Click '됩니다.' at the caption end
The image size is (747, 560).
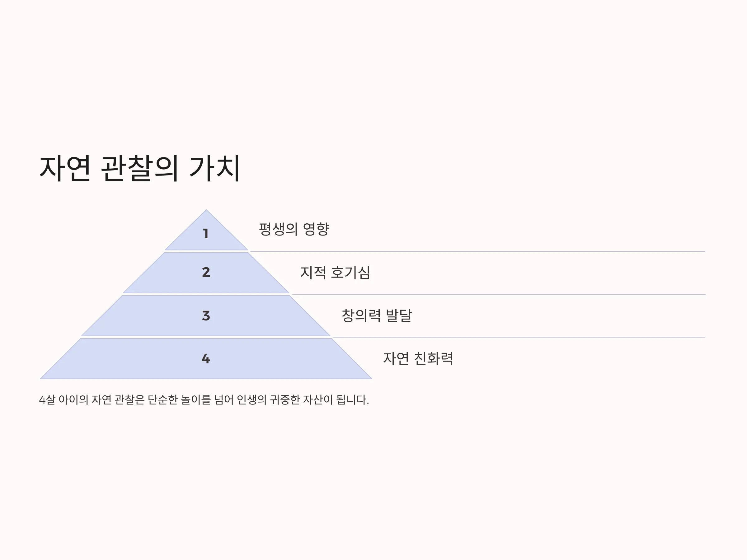pyautogui.click(x=353, y=400)
